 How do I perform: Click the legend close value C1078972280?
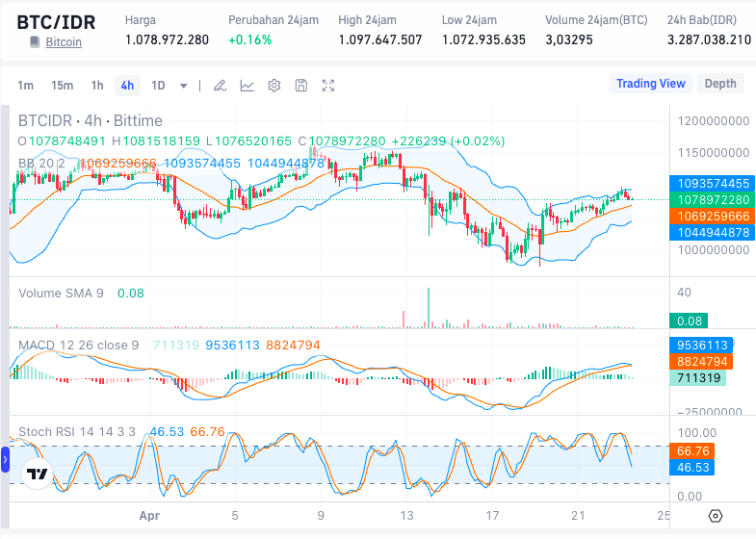coord(341,141)
